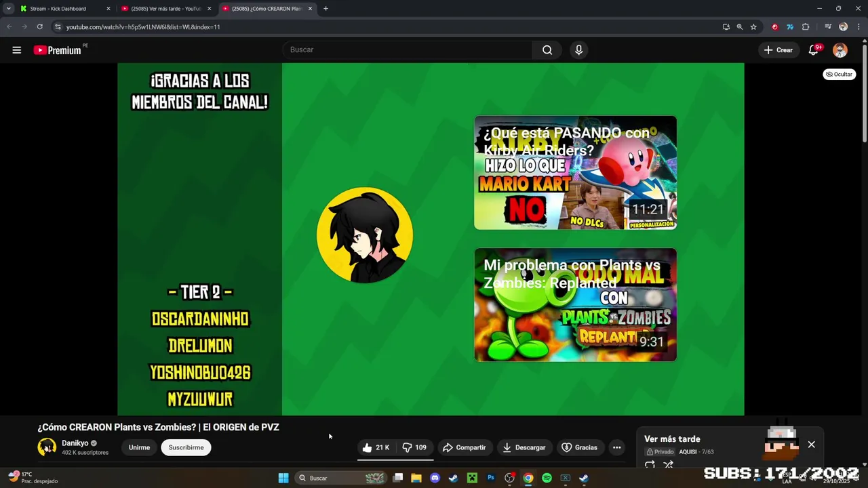The image size is (868, 488).
Task: Like the video with thumbs up
Action: coord(376,447)
